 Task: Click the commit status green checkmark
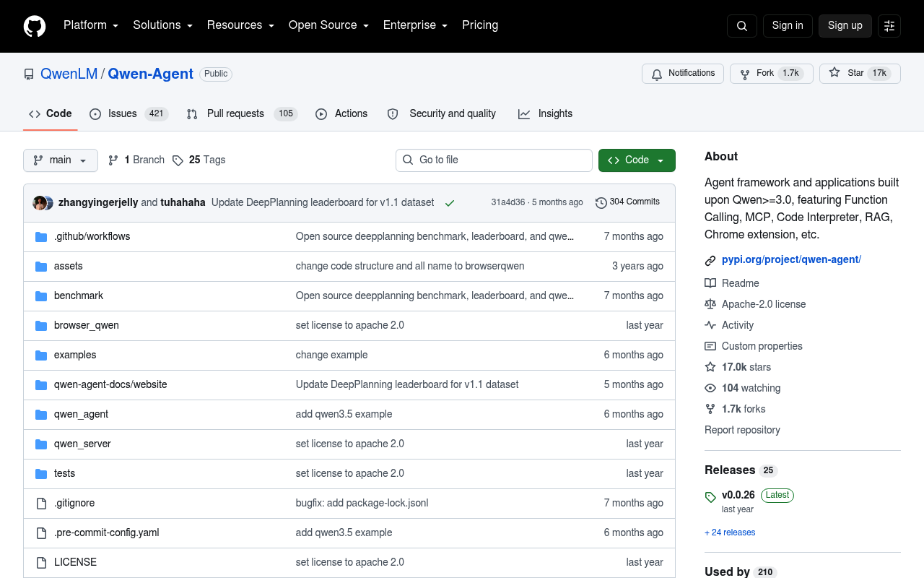click(x=450, y=203)
